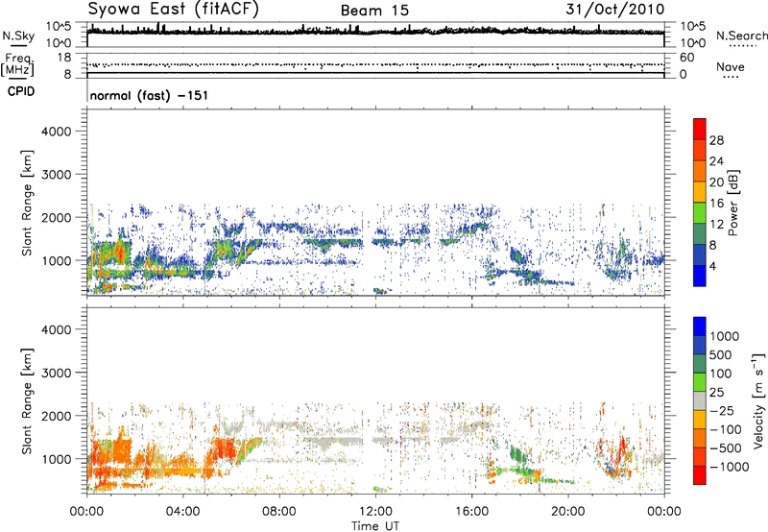This screenshot has width=768, height=532.
Task: Click the '12' tick on Power color bar
Action: pyautogui.click(x=716, y=225)
